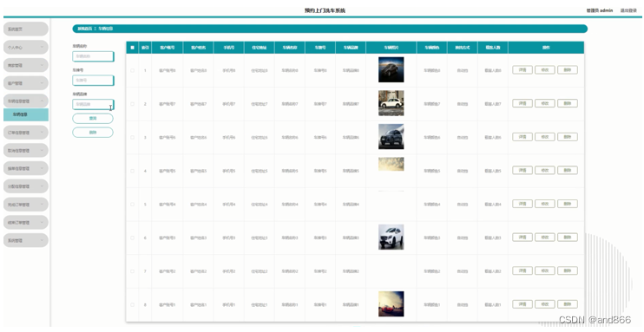Screen dimensions: 644x332
Task: Toggle the checkbox on row 7 (客户账号2)
Action: pos(132,271)
